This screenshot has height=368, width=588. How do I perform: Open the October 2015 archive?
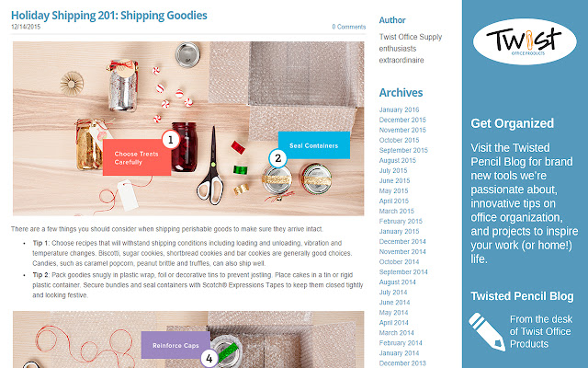click(399, 140)
